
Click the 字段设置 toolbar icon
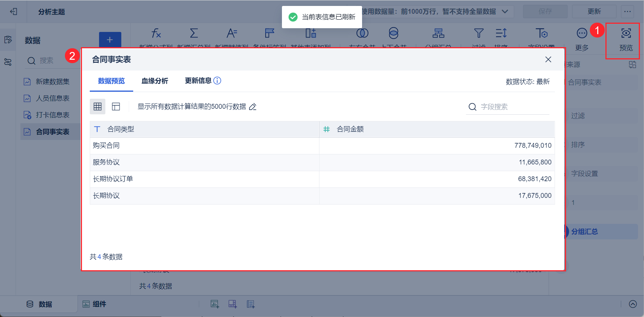coord(542,33)
